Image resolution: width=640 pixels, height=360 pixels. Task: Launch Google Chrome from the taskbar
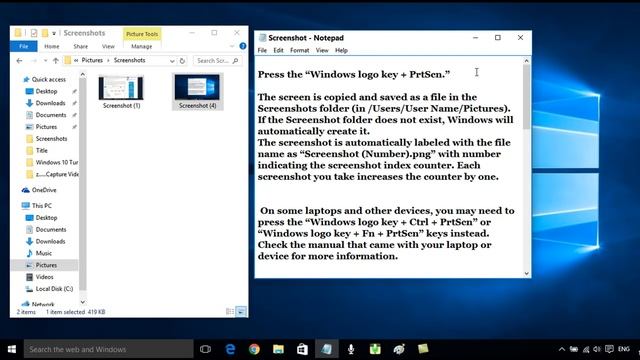(x=254, y=349)
